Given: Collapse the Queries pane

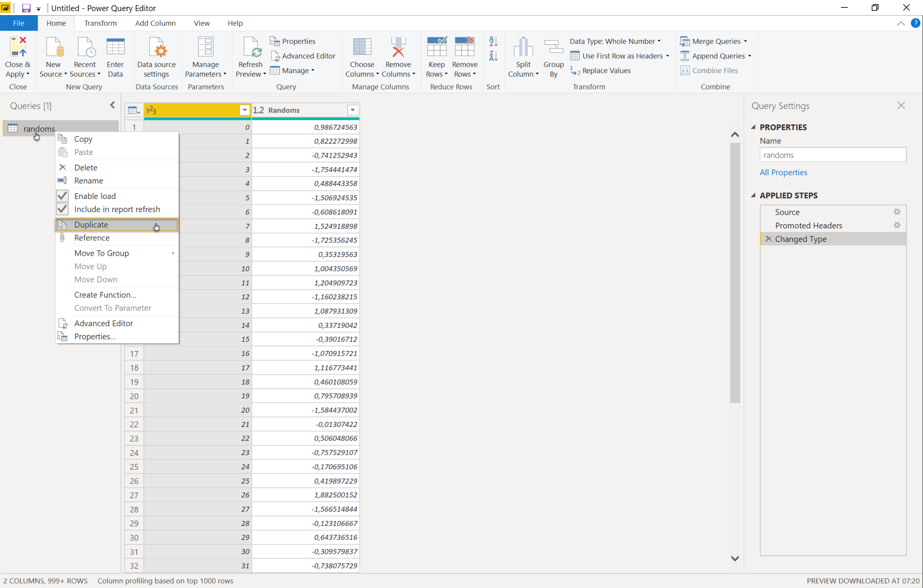Looking at the screenshot, I should click(x=112, y=105).
